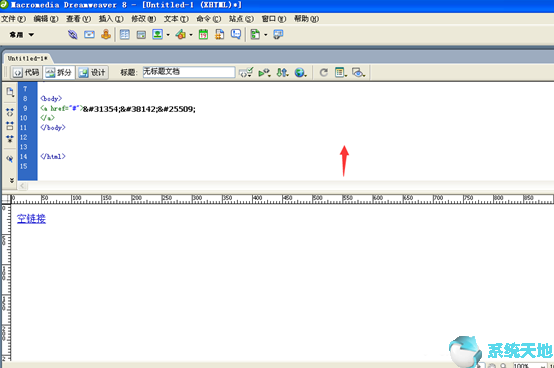Click the Server-Side Include icon
This screenshot has width=554, height=368.
[x=220, y=35]
